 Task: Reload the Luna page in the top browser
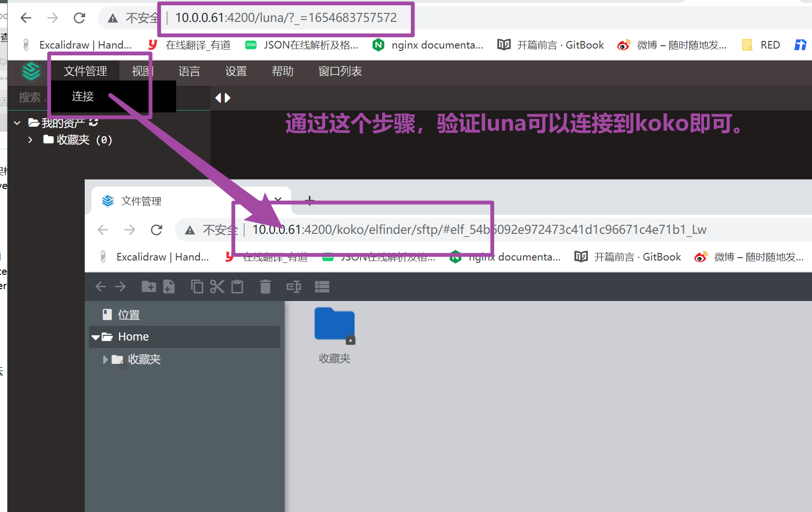pyautogui.click(x=79, y=18)
